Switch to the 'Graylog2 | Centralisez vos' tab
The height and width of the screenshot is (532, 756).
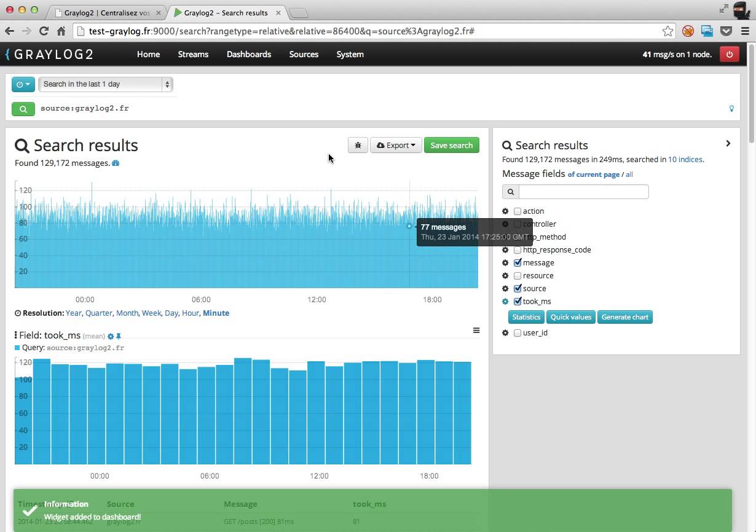tap(106, 12)
